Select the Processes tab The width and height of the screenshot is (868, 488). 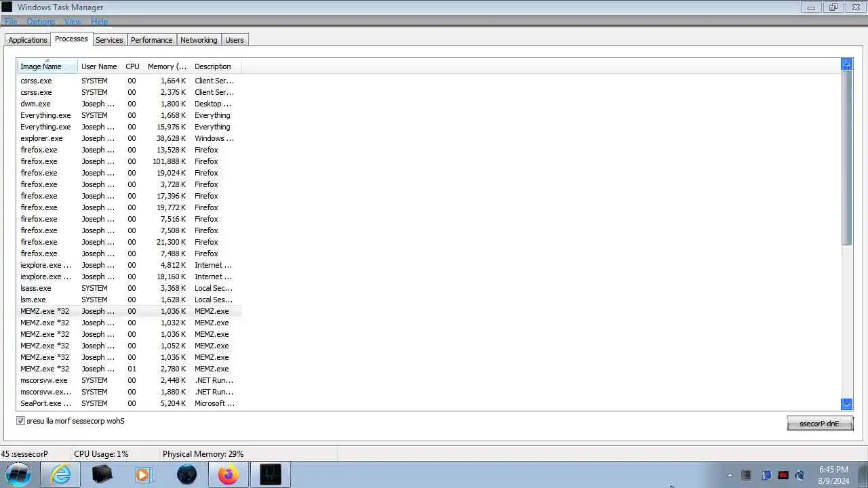pos(71,39)
